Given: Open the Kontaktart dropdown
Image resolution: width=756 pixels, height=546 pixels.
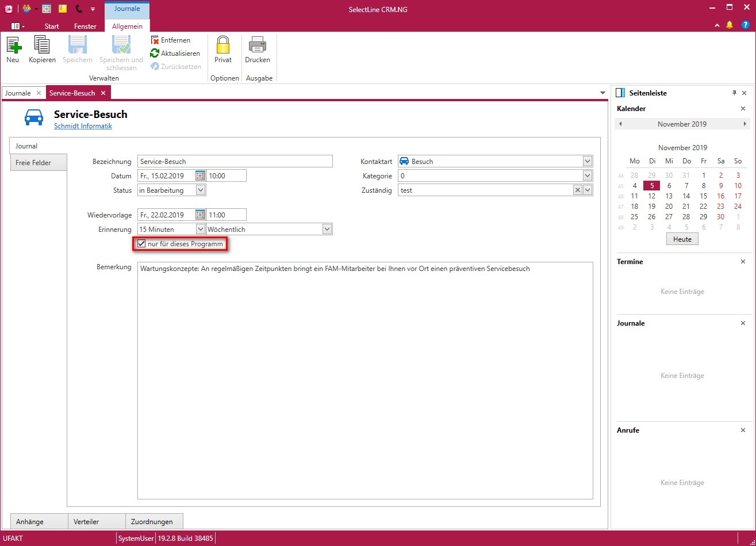Looking at the screenshot, I should tap(587, 161).
